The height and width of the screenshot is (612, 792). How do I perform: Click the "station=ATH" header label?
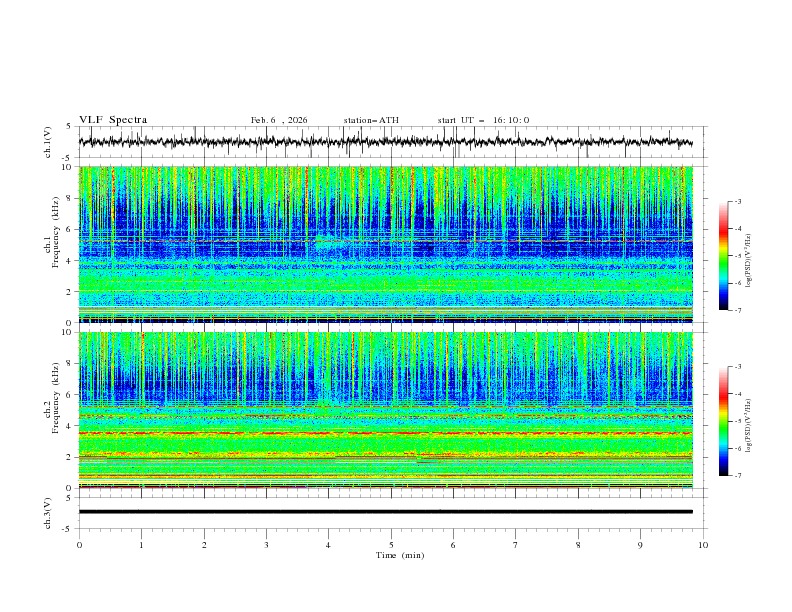pos(371,120)
